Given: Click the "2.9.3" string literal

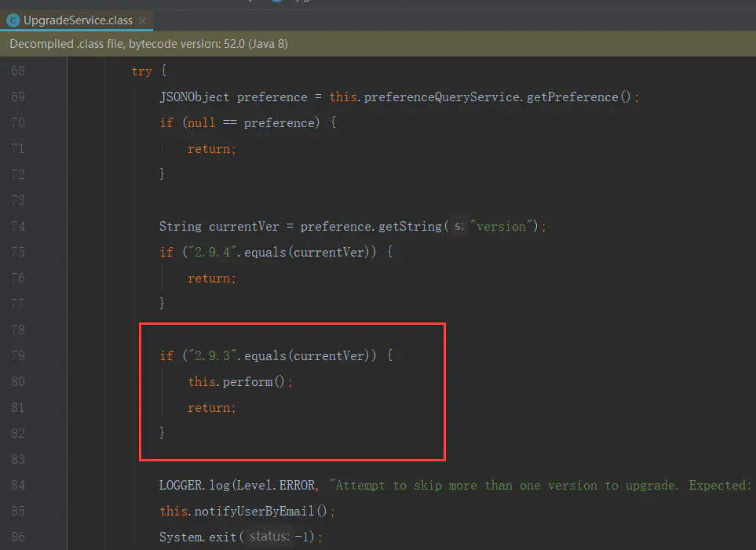Looking at the screenshot, I should 210,355.
